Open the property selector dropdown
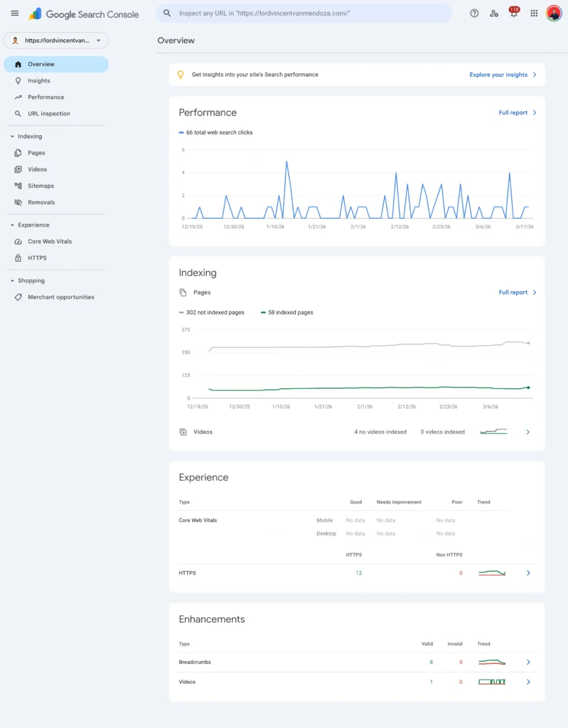 pos(55,41)
